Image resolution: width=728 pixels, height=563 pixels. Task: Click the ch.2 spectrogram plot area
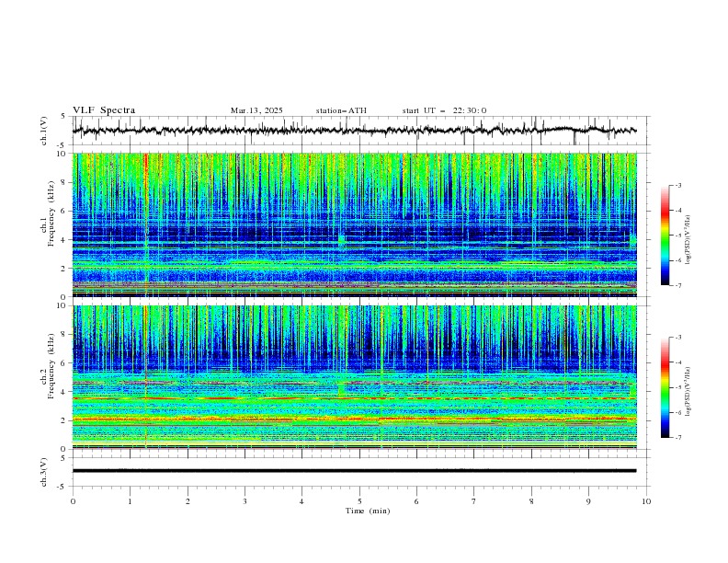click(x=354, y=377)
